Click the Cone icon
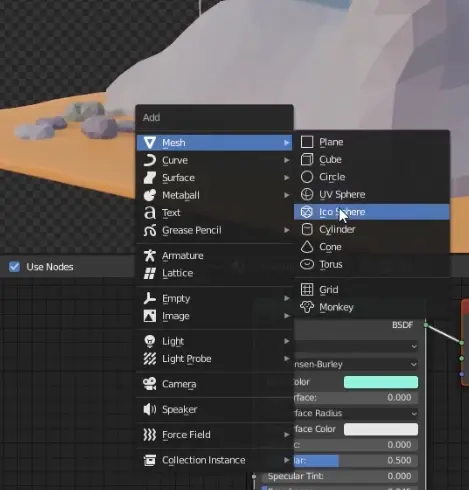This screenshot has height=490, width=469. (307, 247)
